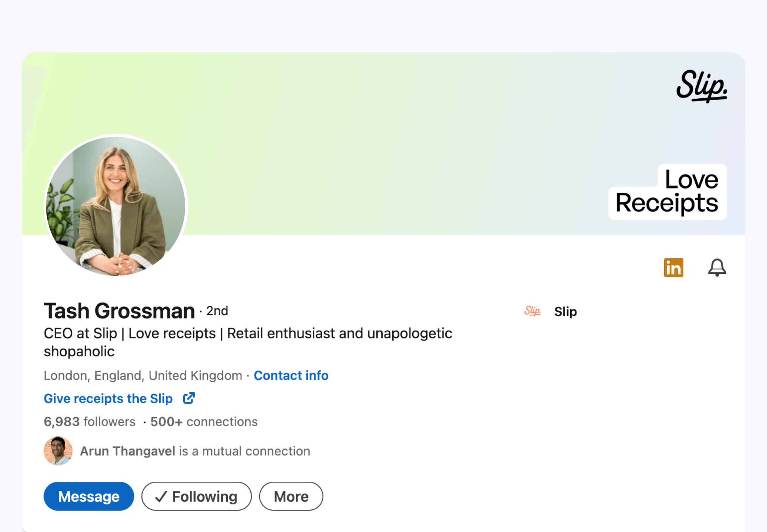View the 6,983 followers count
The image size is (767, 532).
pyautogui.click(x=90, y=422)
